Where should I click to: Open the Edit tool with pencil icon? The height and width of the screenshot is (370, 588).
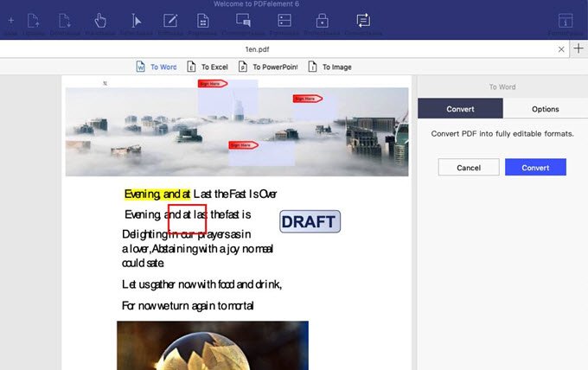coord(170,21)
